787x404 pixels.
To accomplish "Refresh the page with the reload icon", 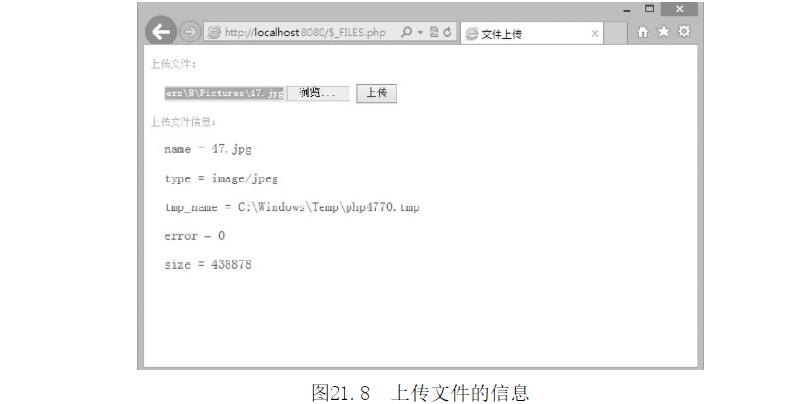I will 447,32.
